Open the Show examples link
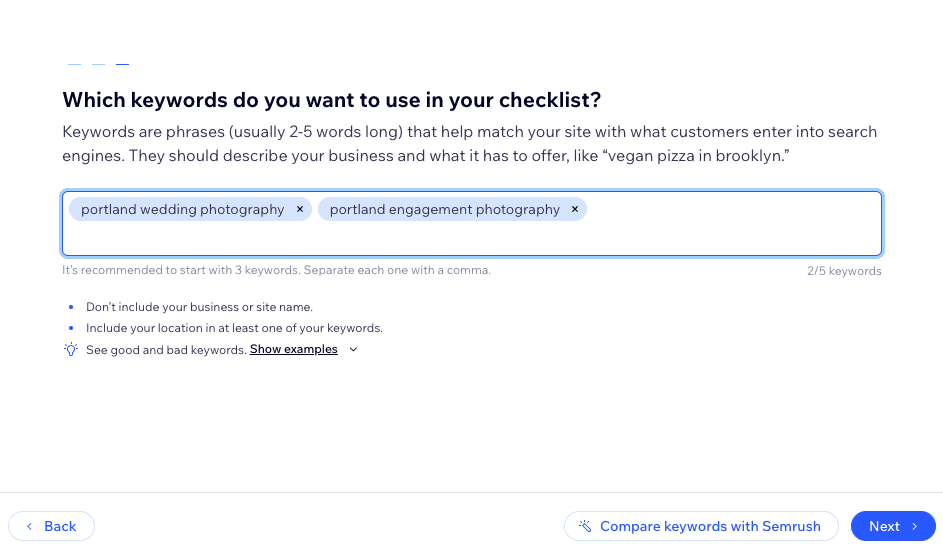The height and width of the screenshot is (554, 943). point(293,349)
